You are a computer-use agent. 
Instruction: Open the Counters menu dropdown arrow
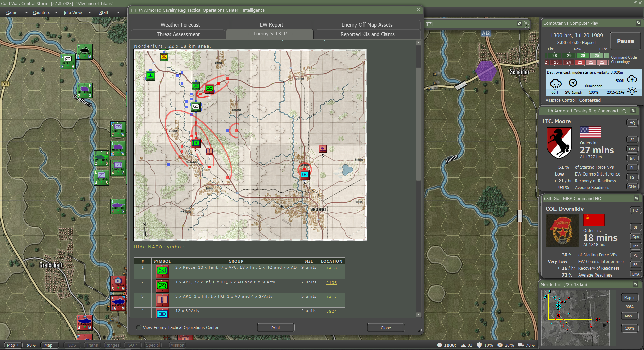[57, 13]
